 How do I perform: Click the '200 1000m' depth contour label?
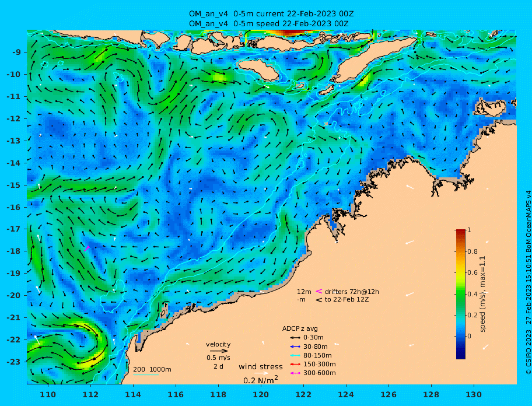(x=152, y=369)
